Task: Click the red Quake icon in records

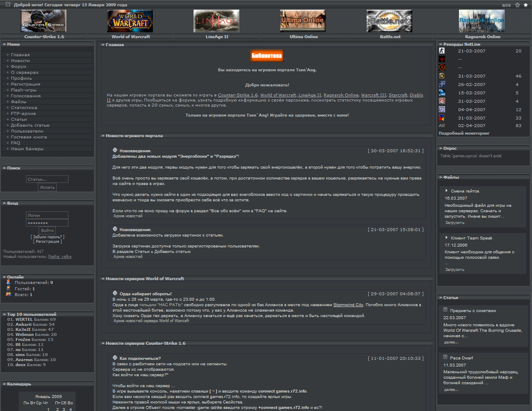Action: tap(442, 59)
